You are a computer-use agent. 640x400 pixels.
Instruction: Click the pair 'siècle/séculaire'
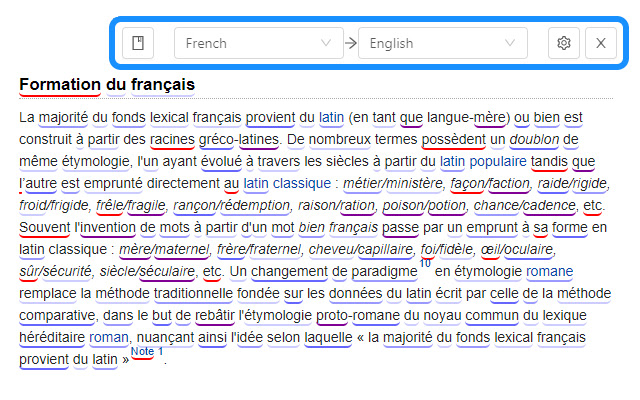click(147, 272)
